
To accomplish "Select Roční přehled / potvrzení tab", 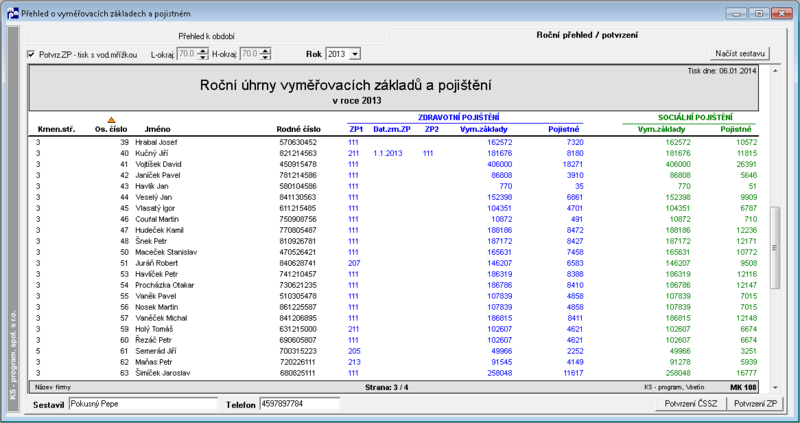I will tap(587, 35).
